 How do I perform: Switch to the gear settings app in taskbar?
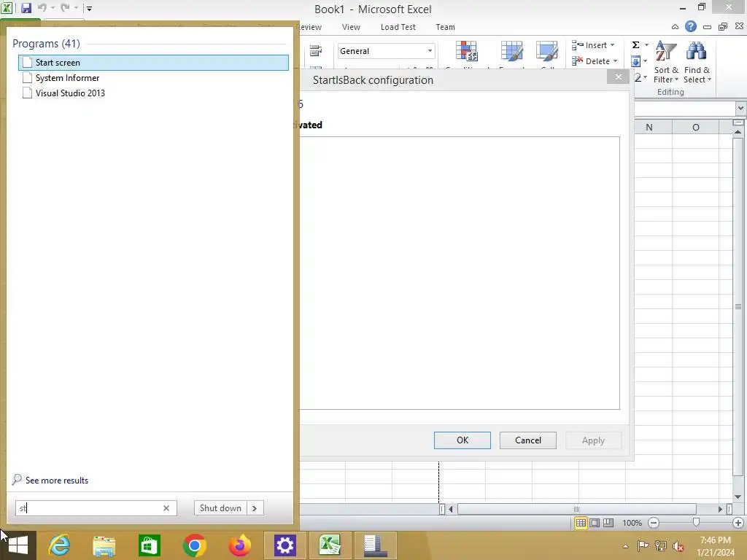click(285, 545)
